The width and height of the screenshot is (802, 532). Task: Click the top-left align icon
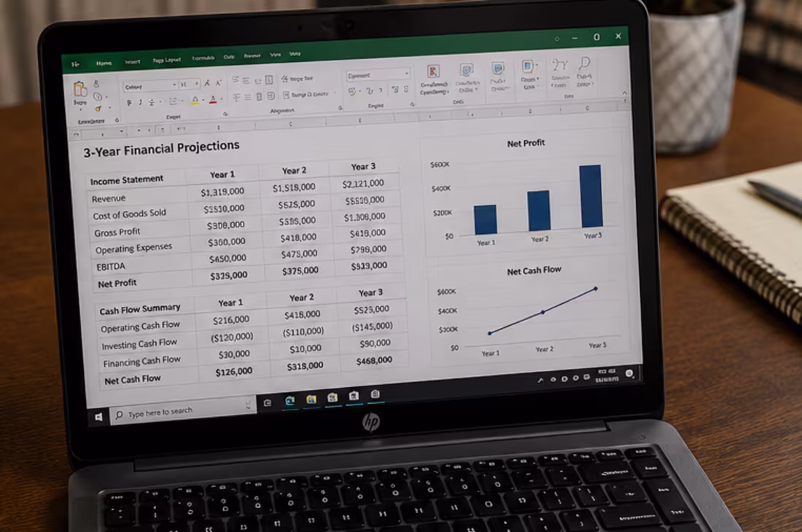[x=235, y=80]
